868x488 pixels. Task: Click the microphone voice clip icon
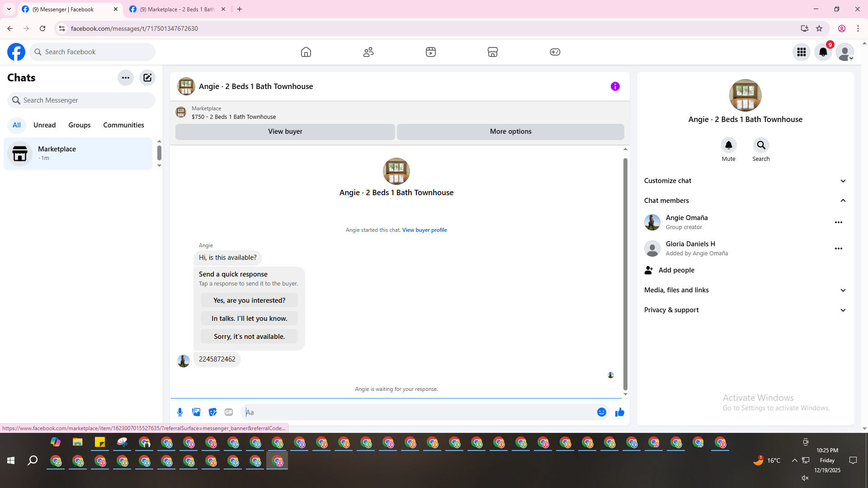pyautogui.click(x=180, y=412)
